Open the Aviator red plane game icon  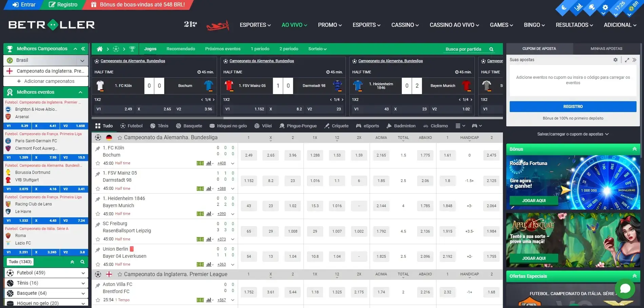[217, 25]
